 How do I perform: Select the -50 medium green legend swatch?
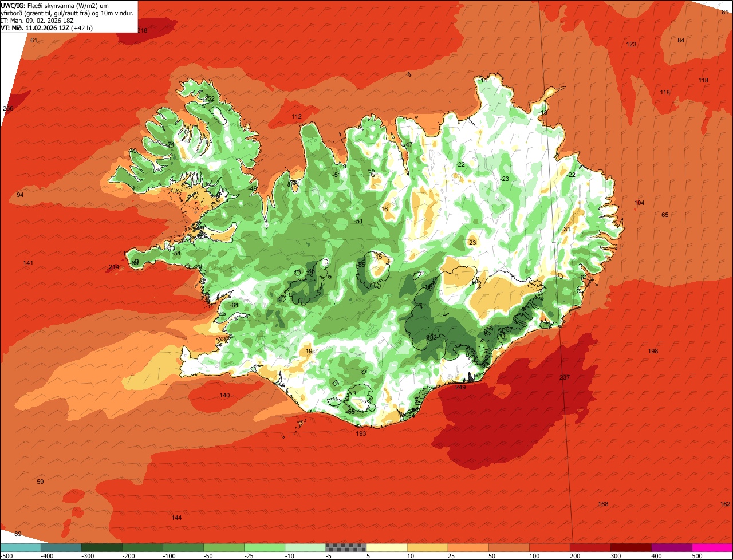click(x=223, y=547)
